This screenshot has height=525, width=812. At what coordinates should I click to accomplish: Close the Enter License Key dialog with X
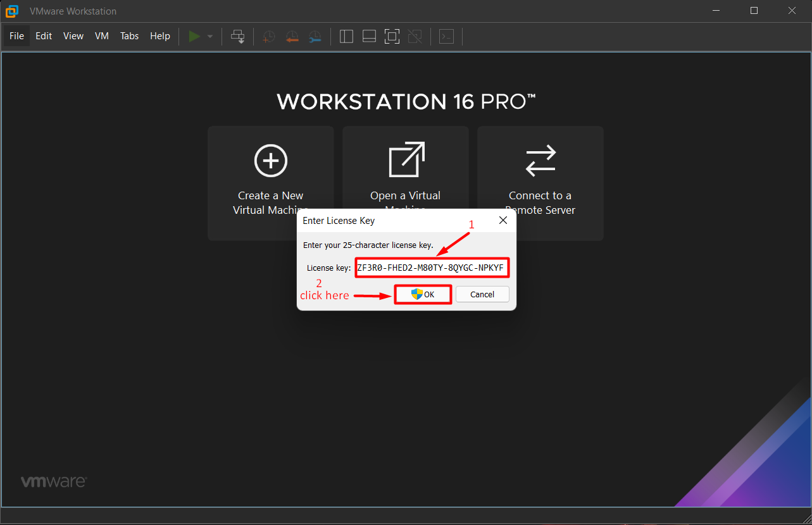tap(503, 220)
